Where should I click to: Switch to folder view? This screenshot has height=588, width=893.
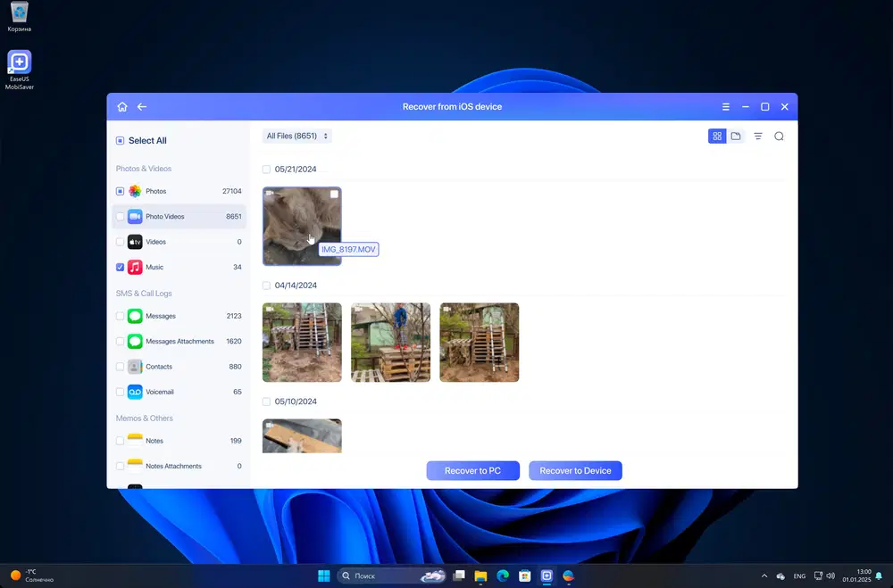736,136
